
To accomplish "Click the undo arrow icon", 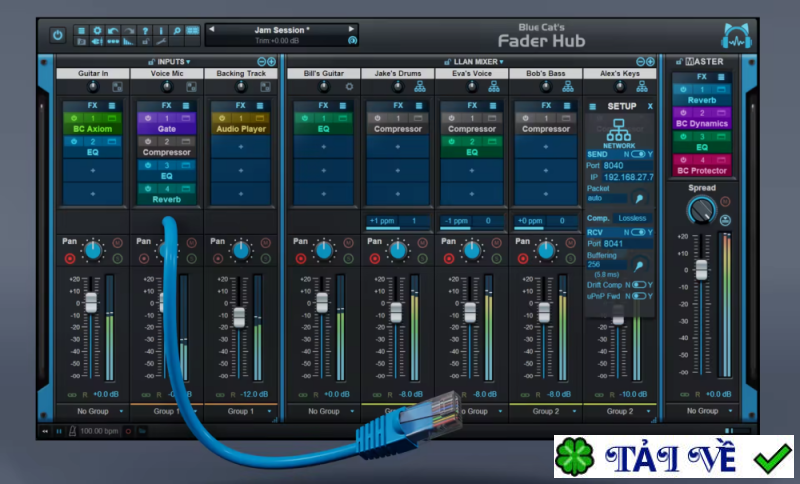I will (113, 31).
